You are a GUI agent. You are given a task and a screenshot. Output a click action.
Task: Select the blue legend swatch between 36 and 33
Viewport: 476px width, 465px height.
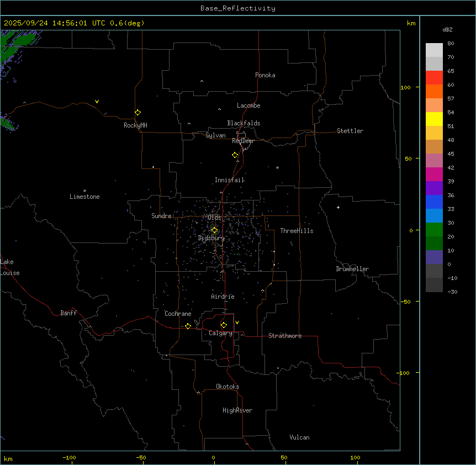click(x=434, y=202)
